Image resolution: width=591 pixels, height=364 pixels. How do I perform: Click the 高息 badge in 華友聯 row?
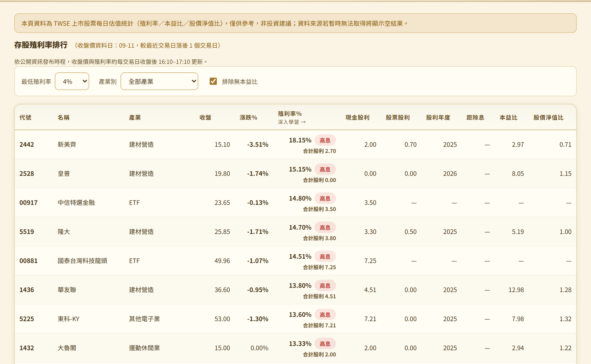325,286
